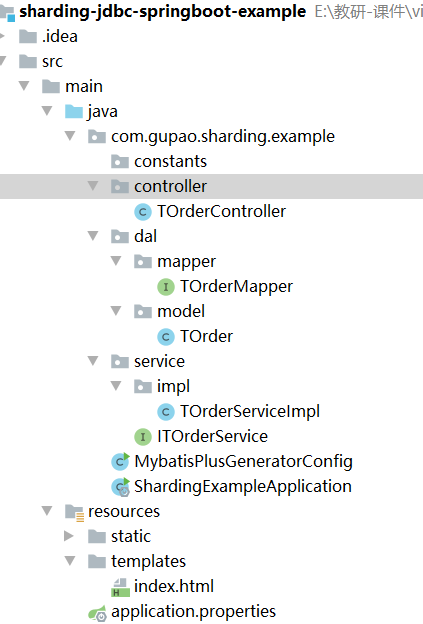The width and height of the screenshot is (423, 624).
Task: Click the TOrderServiceImpl class icon
Action: click(x=166, y=411)
